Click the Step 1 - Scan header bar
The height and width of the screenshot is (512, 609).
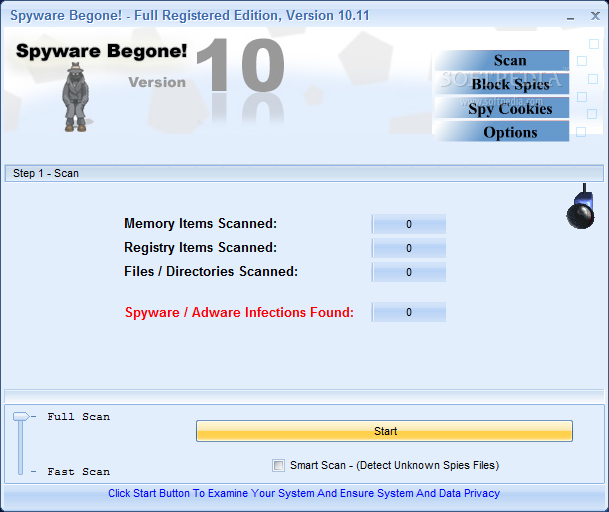304,173
